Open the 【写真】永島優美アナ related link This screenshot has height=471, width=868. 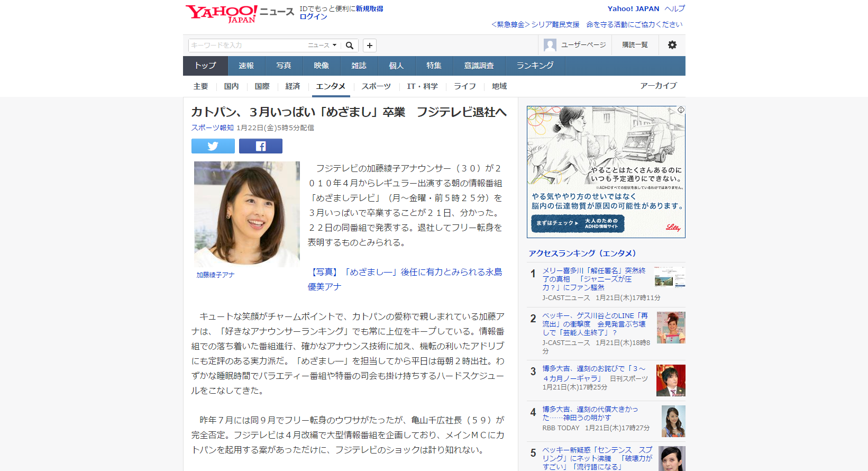405,279
